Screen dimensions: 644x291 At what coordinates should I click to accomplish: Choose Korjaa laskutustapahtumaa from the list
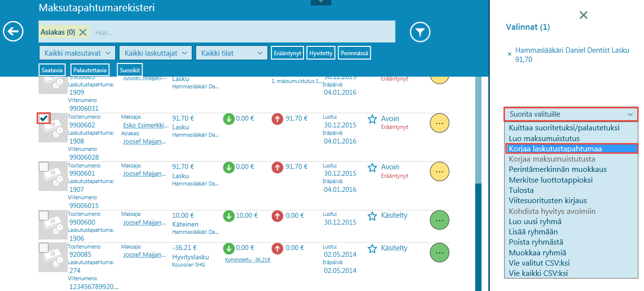point(571,148)
